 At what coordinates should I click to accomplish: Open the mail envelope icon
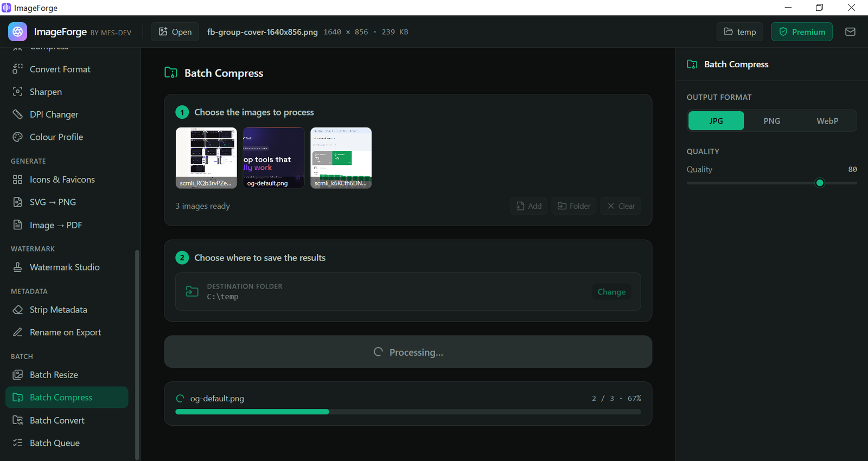point(850,32)
